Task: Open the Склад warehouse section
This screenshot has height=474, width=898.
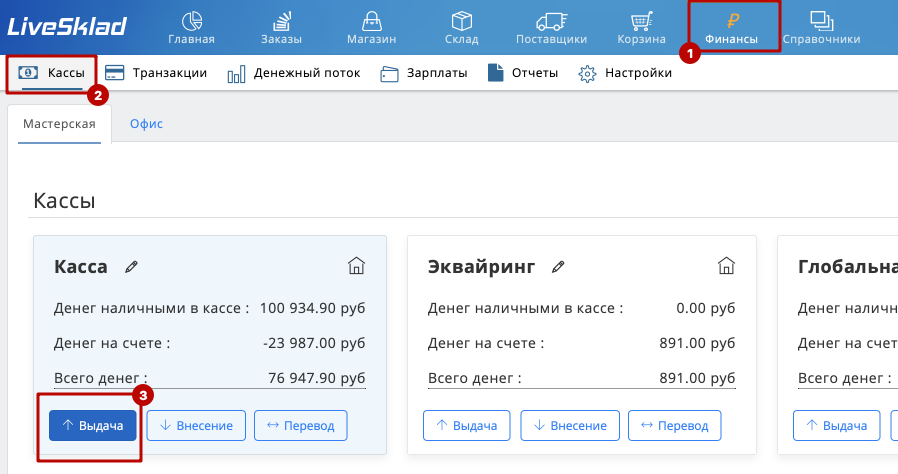Action: pyautogui.click(x=462, y=28)
